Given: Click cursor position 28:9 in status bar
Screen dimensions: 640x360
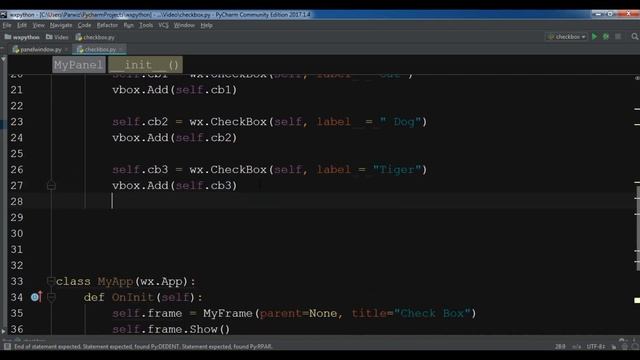Looking at the screenshot, I should click(560, 347).
